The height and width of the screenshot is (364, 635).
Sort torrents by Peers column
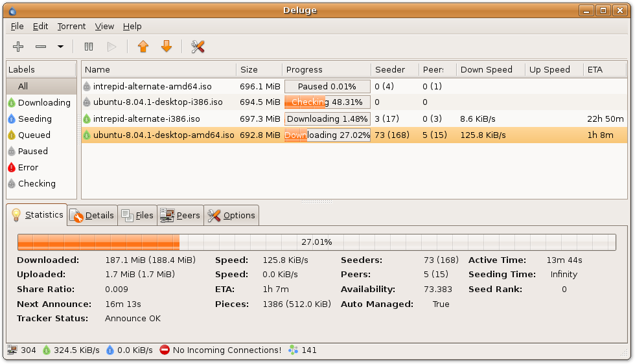coord(437,70)
